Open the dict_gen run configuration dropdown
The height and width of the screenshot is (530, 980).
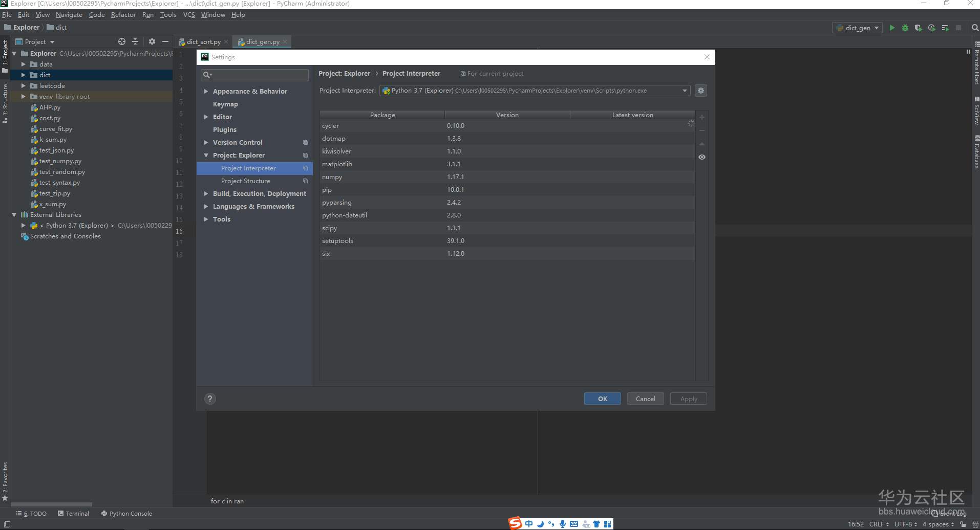point(857,28)
